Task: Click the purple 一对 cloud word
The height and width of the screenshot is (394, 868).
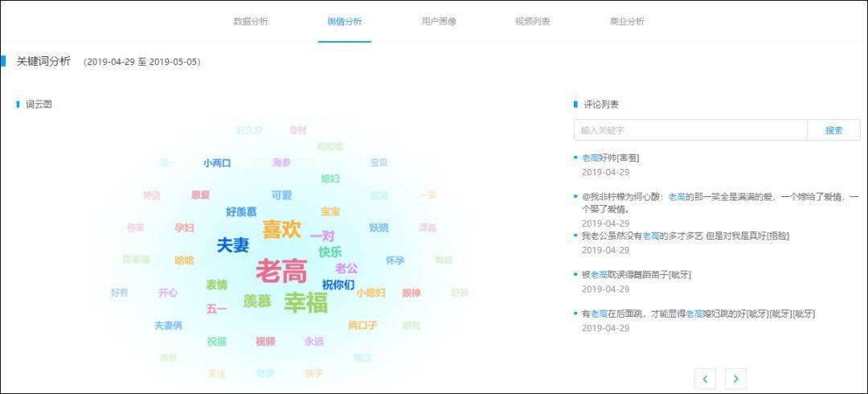Action: pyautogui.click(x=322, y=236)
